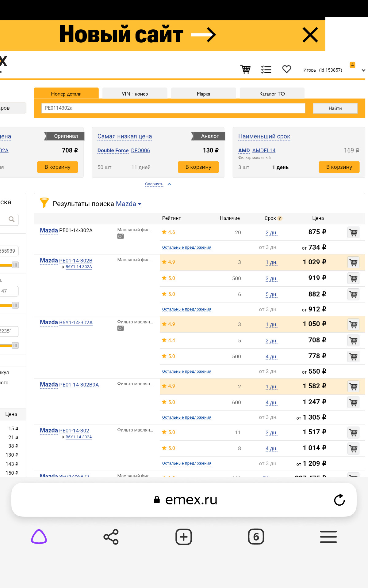Screen dimensions: 368x588
Task: Open new browser tab with plus icon
Action: pyautogui.click(x=183, y=537)
